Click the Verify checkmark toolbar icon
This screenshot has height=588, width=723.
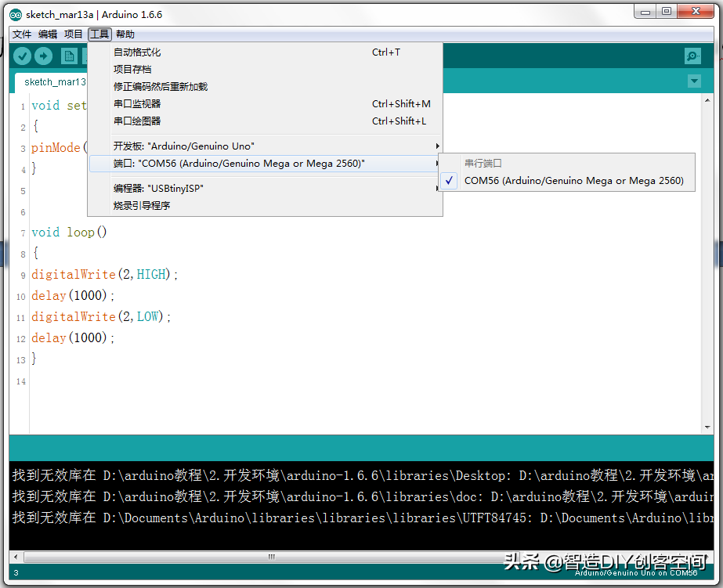[22, 56]
